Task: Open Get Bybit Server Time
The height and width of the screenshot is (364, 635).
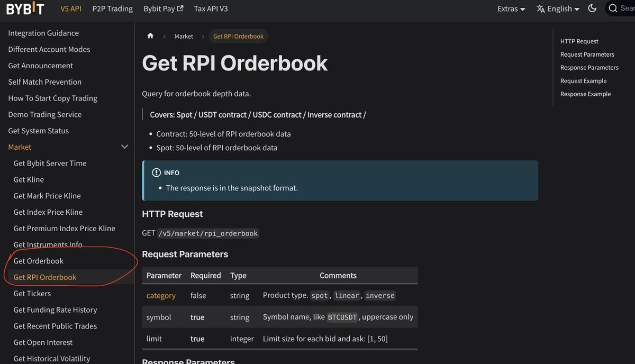Action: (50, 163)
